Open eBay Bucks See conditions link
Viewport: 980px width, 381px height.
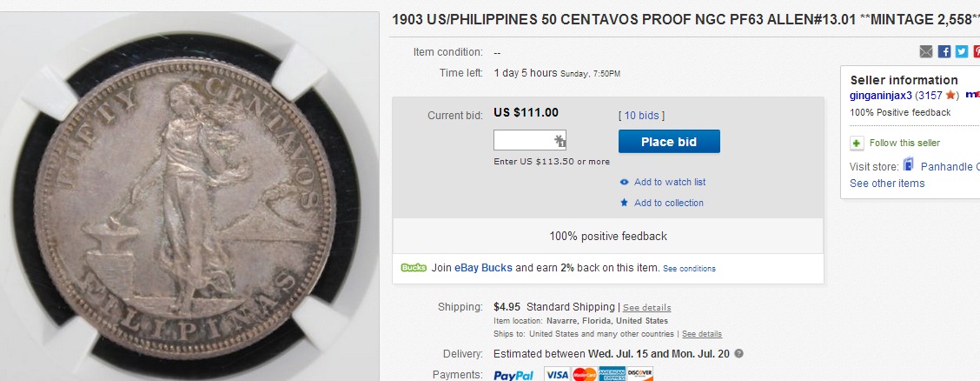point(689,269)
